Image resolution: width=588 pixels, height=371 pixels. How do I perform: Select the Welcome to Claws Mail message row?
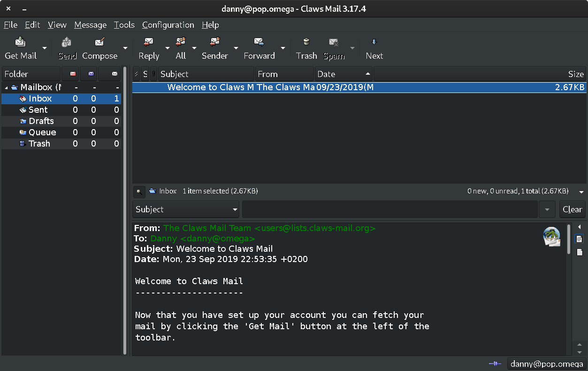pos(359,87)
